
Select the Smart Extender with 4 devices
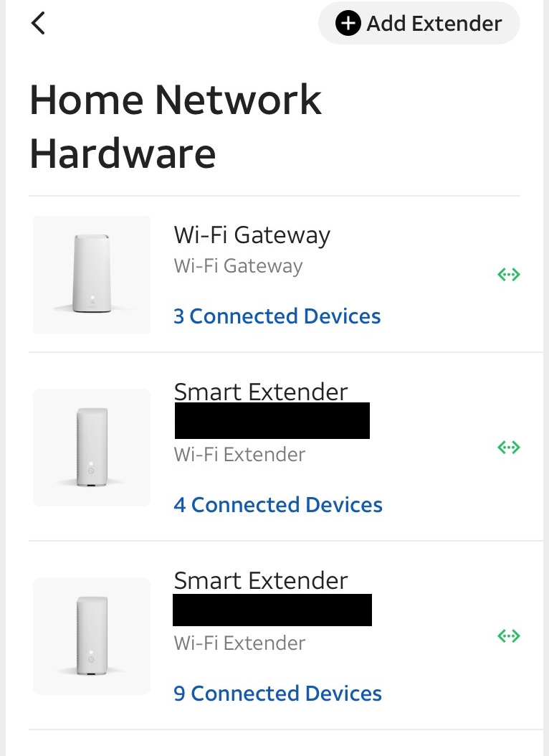click(x=261, y=392)
